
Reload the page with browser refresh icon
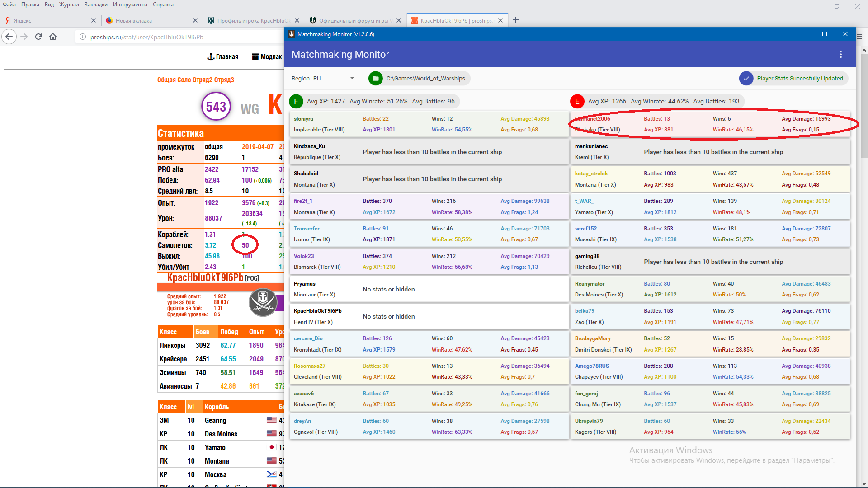(38, 37)
